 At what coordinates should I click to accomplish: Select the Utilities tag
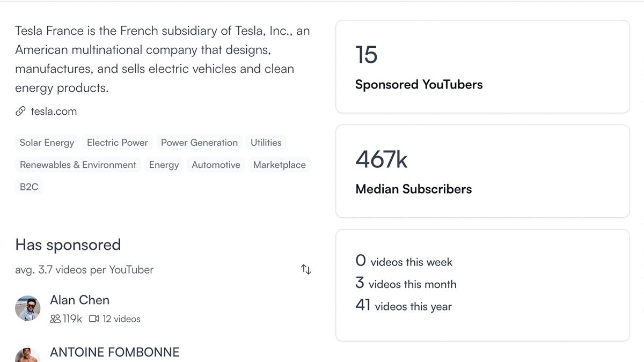click(x=266, y=143)
